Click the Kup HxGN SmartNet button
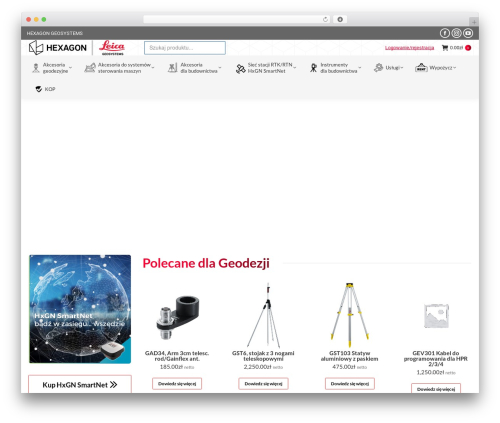500x423 pixels. (x=80, y=384)
